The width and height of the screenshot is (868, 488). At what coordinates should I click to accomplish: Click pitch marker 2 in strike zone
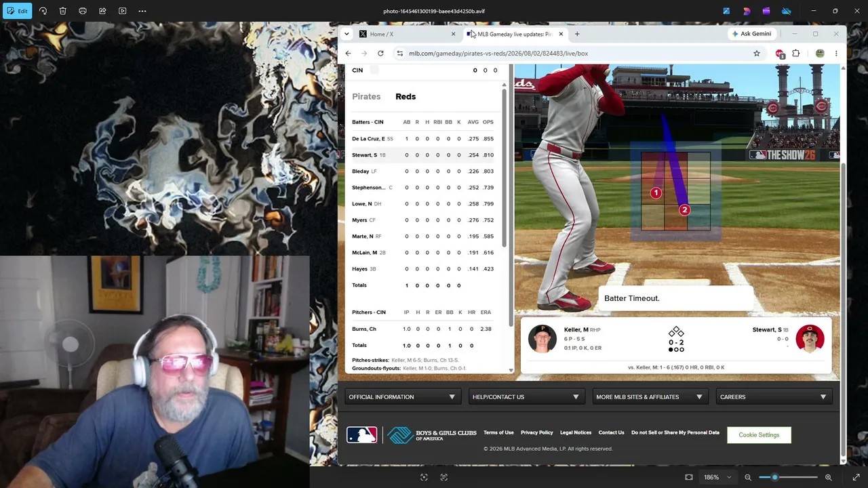684,210
